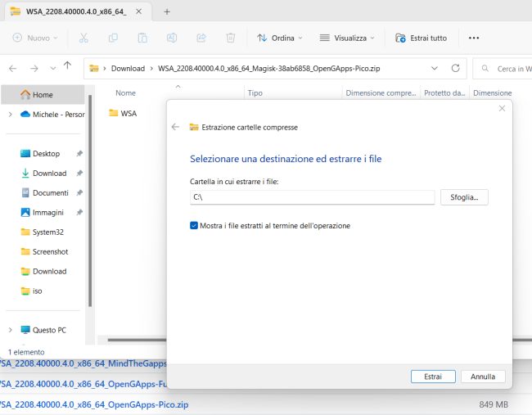Screen dimensions: 532x415
Task: Click the Delete trash icon
Action: (231, 38)
